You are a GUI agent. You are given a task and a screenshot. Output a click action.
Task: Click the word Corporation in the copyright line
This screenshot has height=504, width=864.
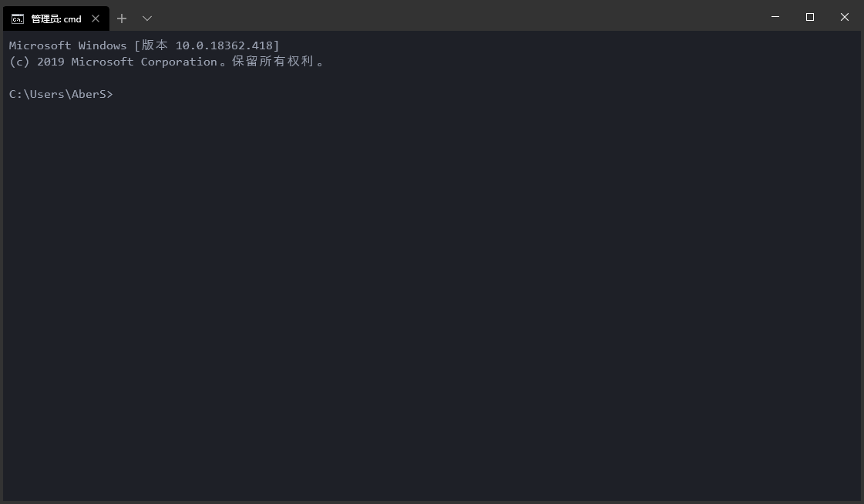click(x=179, y=62)
